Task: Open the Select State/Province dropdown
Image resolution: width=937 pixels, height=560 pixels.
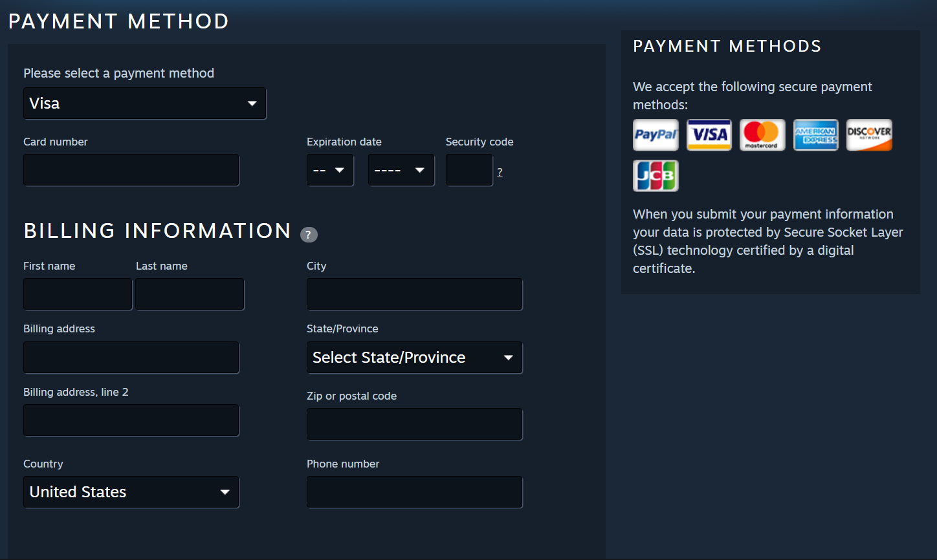Action: coord(414,358)
